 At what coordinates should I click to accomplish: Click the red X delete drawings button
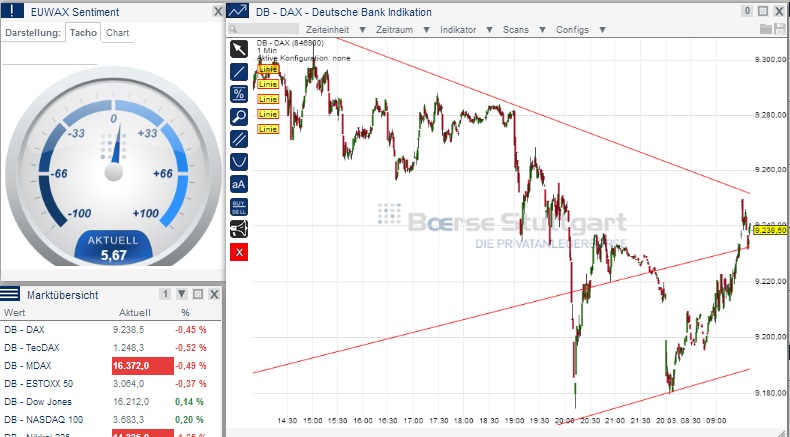coord(239,252)
